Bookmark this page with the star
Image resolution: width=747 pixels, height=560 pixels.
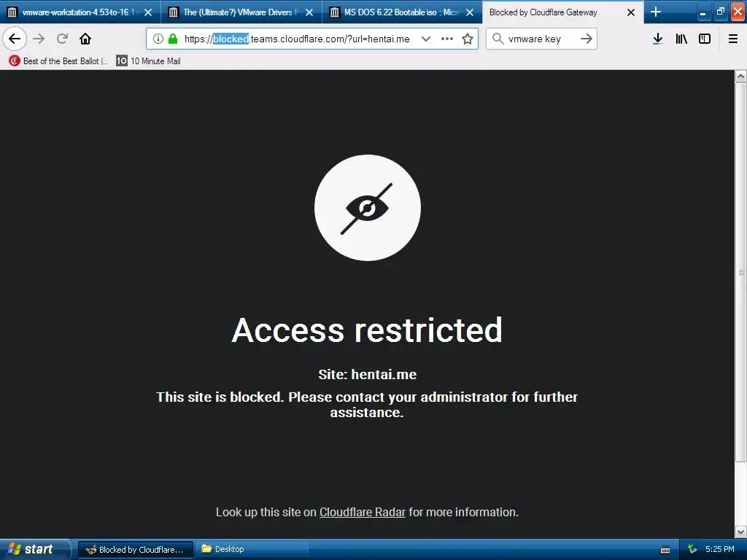pos(468,39)
